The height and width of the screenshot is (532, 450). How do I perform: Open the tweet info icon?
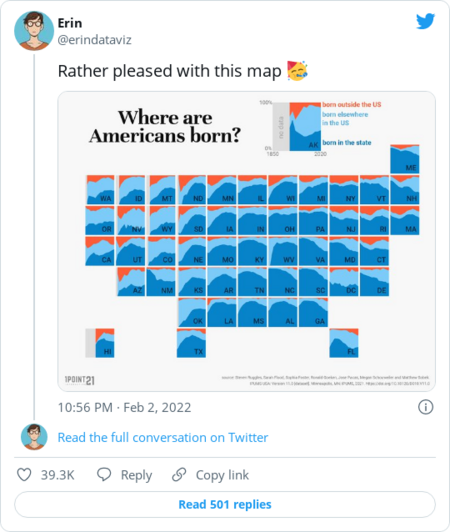426,407
